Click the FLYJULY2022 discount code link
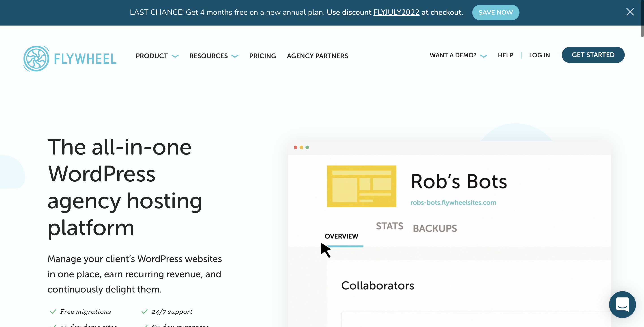 click(x=396, y=12)
